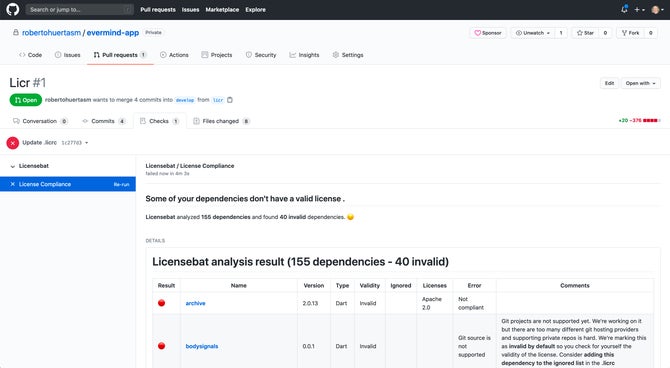Click the red result dot for archive
The image size is (670, 368).
pyautogui.click(x=162, y=303)
